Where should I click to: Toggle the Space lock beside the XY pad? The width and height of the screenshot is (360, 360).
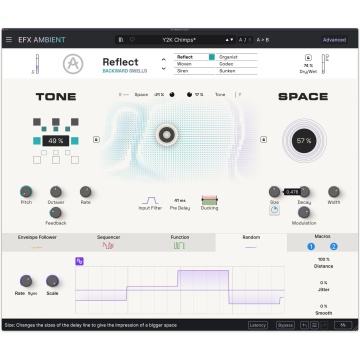click(x=263, y=139)
